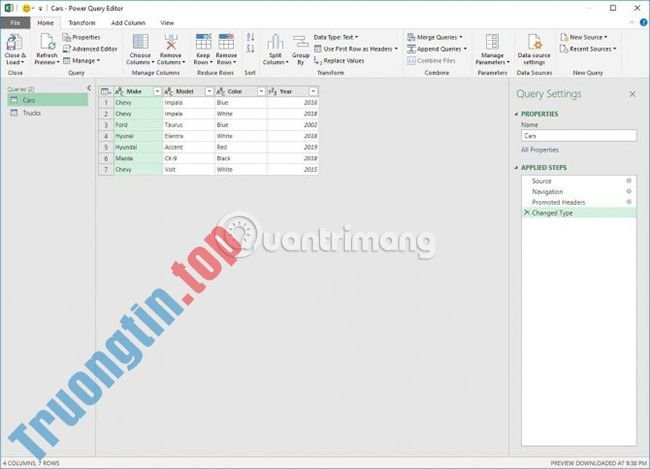Collapse the ribbon
Viewport: 650px width, 469px height.
pos(632,23)
